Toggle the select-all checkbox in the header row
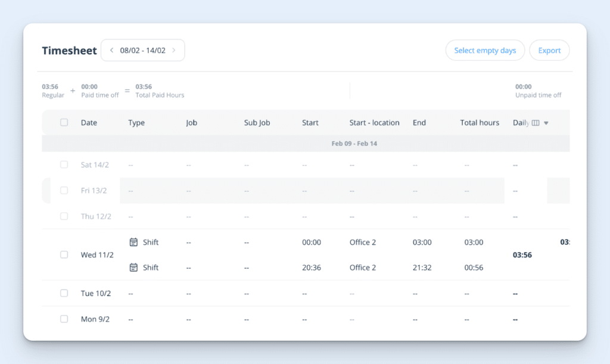Viewport: 610px width, 364px height. 64,122
